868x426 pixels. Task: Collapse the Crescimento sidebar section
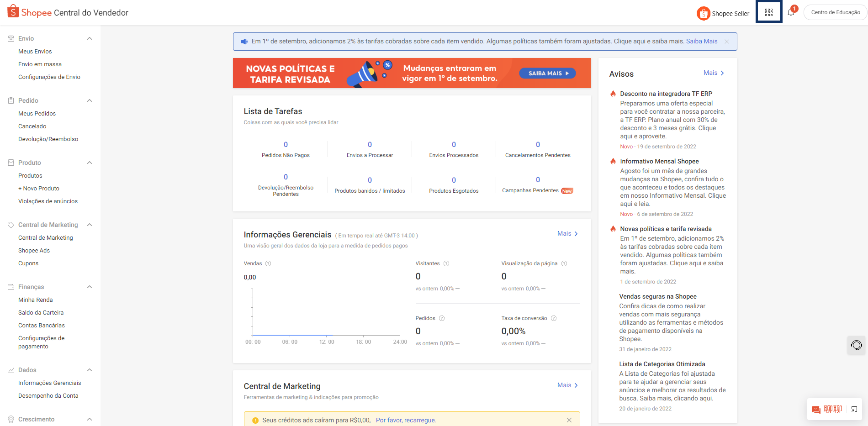coord(90,419)
